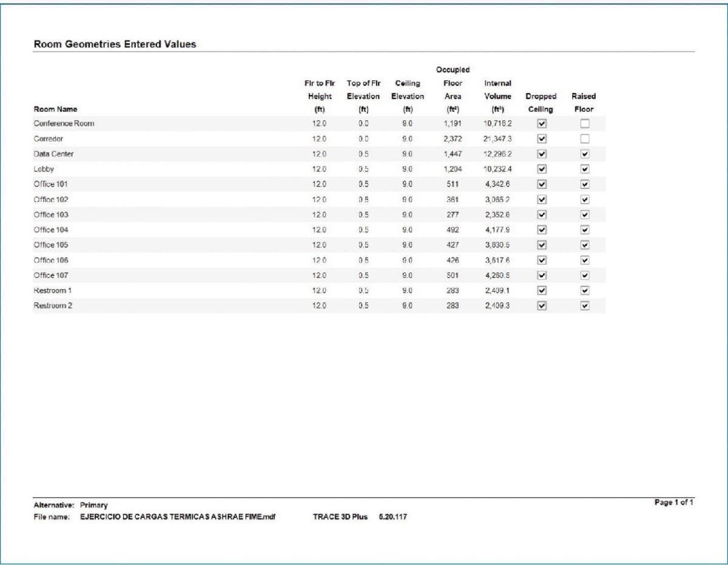Check the Raised Floor box for Corredor
Image resolution: width=728 pixels, height=565 pixels.
point(585,139)
